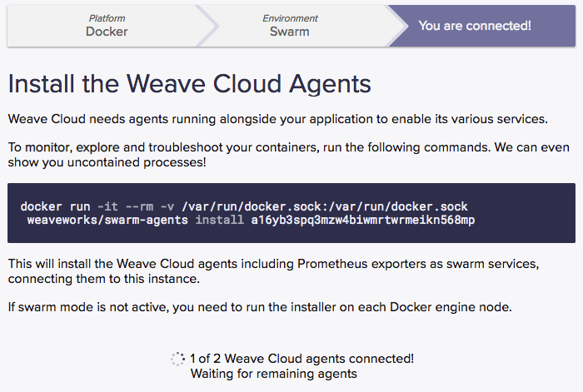Click the 'Waiting for remaining agents' message
The image size is (583, 392).
coord(274,374)
